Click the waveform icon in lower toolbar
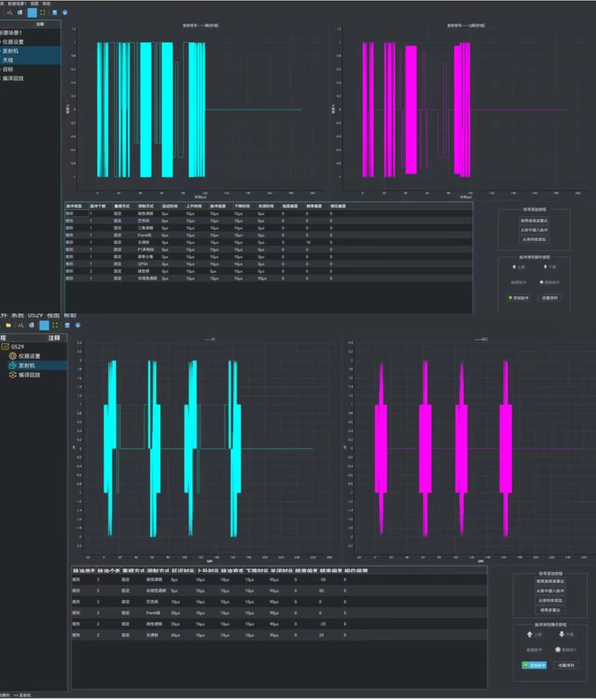 pyautogui.click(x=20, y=325)
